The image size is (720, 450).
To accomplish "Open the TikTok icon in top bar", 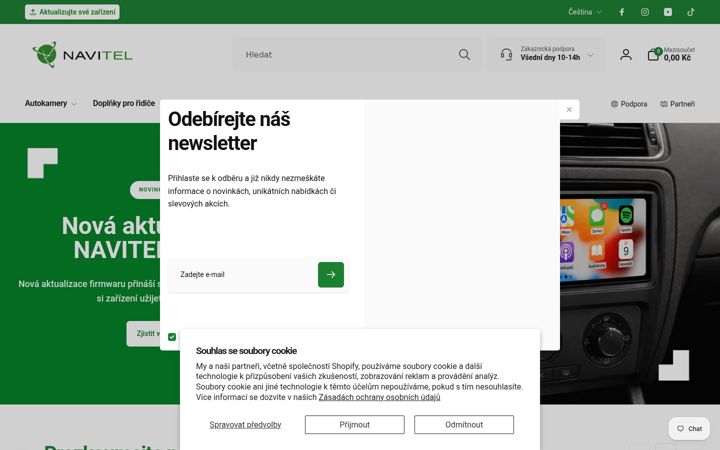I will tap(691, 12).
